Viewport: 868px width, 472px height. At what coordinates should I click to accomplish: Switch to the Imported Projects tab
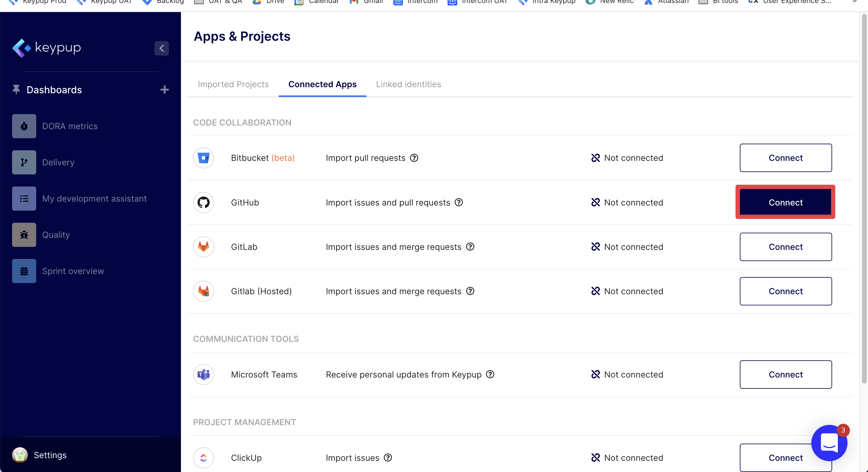[x=233, y=84]
